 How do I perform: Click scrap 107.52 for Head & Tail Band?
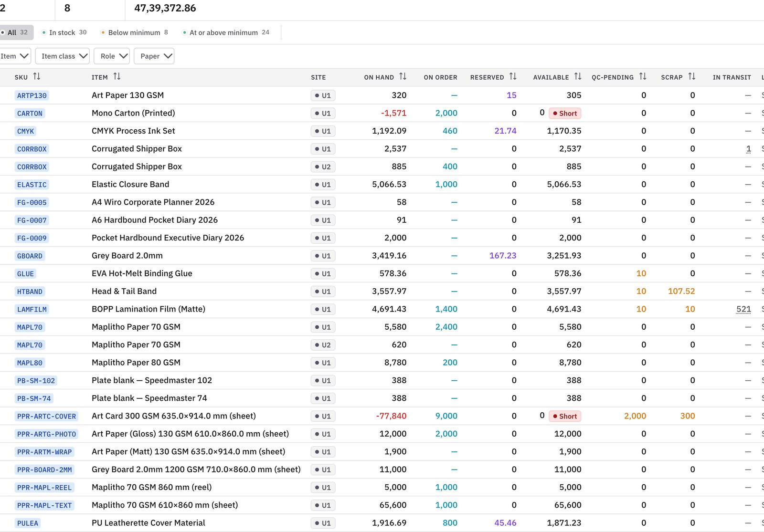(681, 291)
